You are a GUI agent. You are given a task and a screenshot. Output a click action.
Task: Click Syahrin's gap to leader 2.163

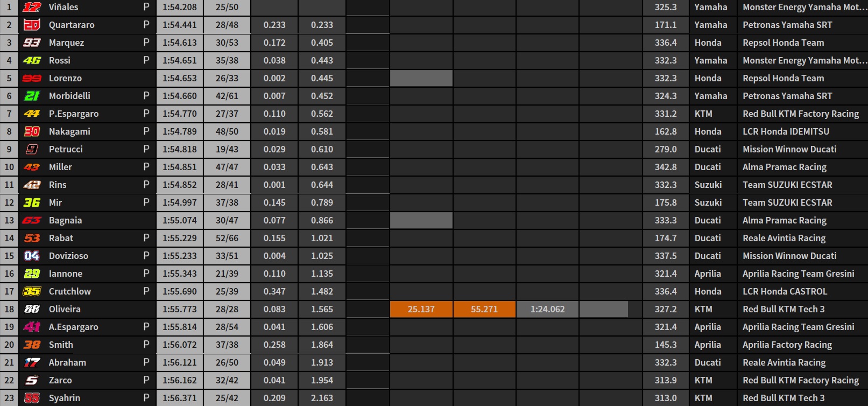click(x=322, y=398)
